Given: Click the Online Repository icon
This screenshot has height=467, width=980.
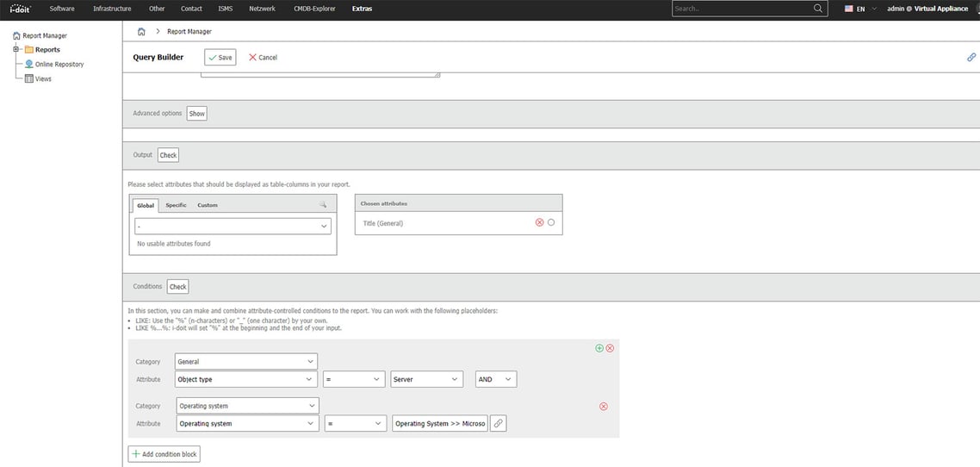Looking at the screenshot, I should click(28, 65).
